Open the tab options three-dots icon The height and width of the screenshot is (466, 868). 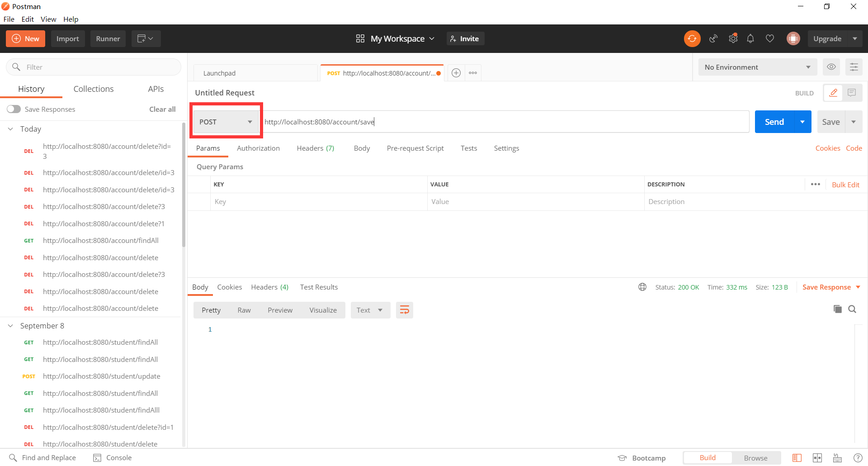(x=473, y=73)
